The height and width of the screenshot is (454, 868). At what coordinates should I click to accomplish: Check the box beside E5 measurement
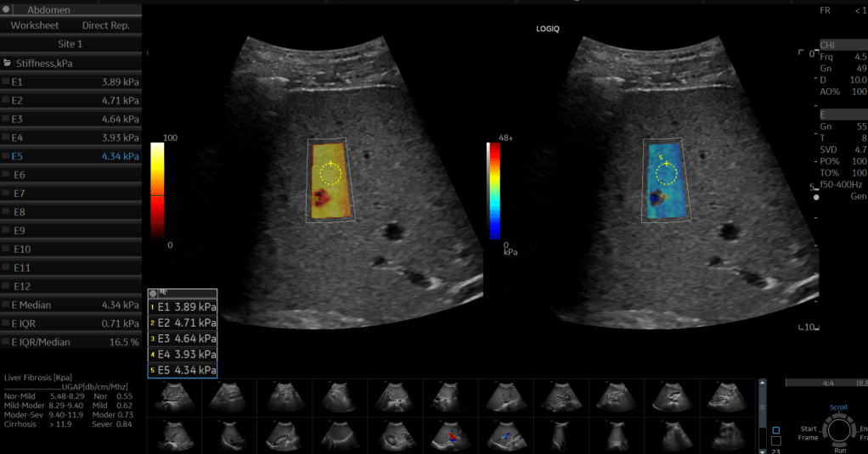[x=6, y=156]
